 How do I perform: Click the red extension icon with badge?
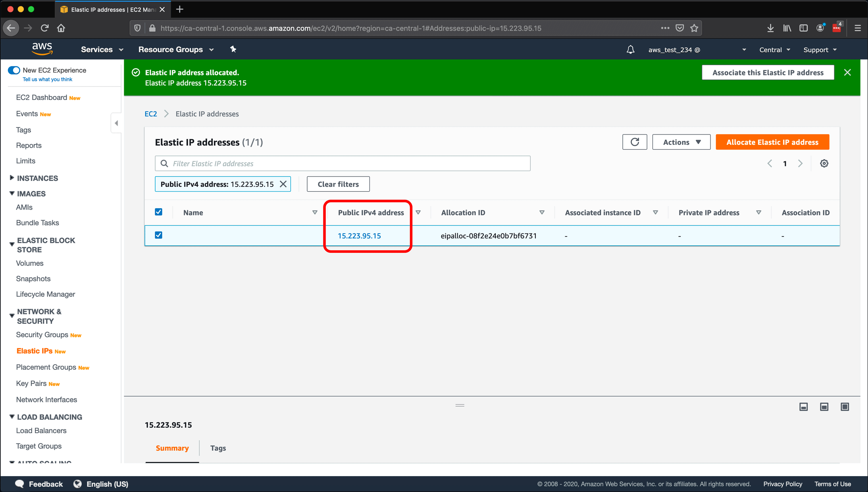[x=837, y=27]
